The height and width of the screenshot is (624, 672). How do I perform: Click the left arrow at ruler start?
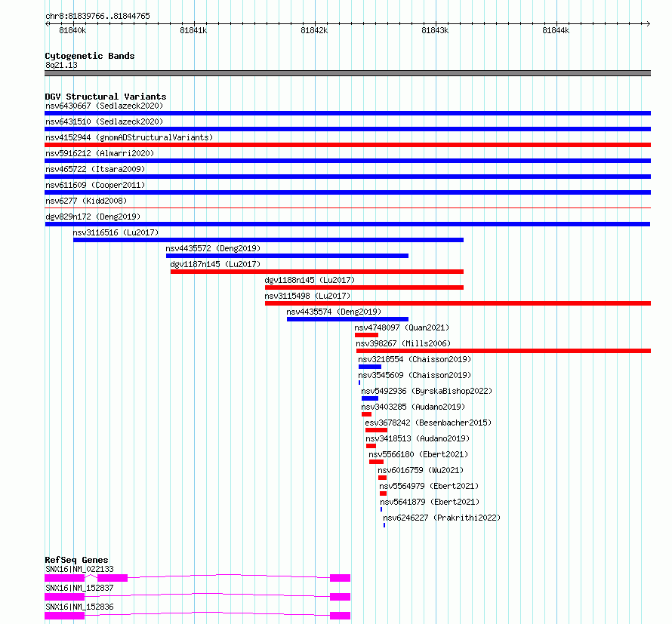tap(47, 23)
